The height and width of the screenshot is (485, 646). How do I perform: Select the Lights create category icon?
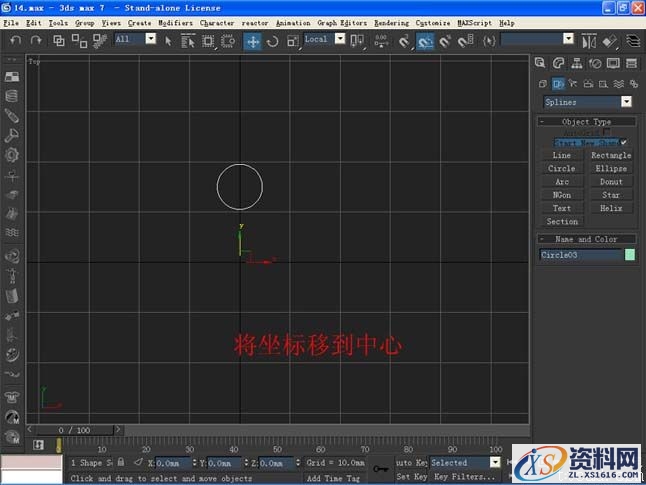point(573,84)
